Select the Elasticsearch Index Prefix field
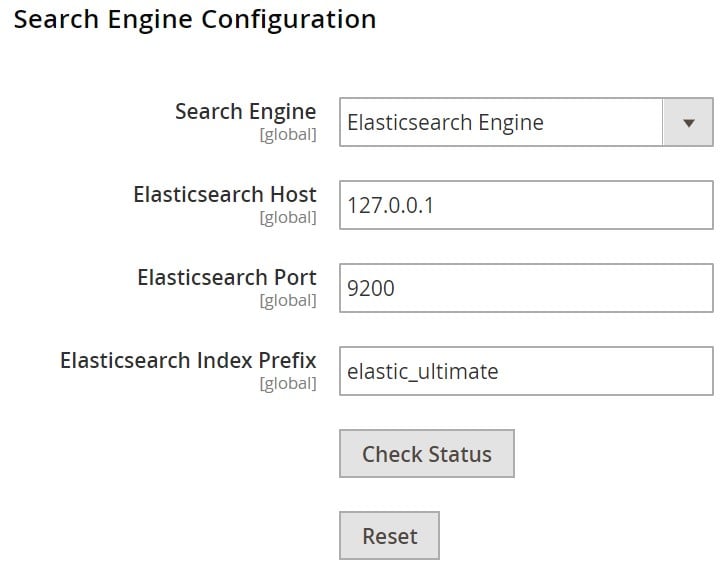Screen dimensions: 722x577 click(x=526, y=371)
